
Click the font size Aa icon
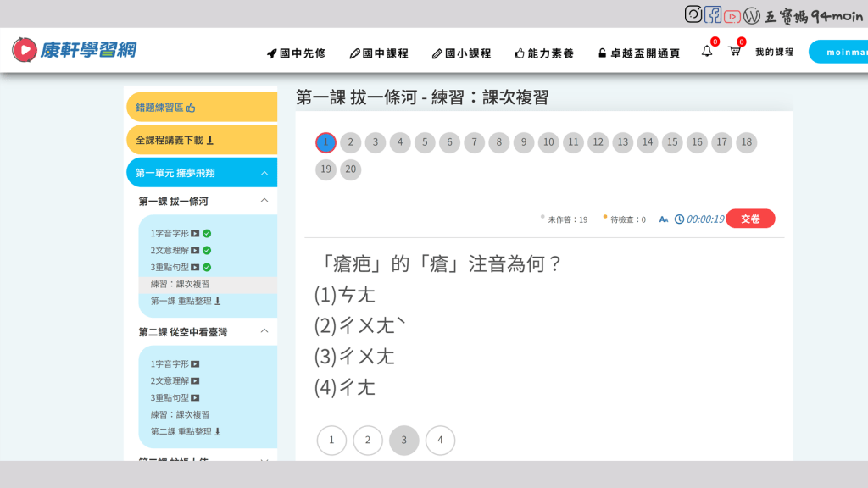pos(664,219)
